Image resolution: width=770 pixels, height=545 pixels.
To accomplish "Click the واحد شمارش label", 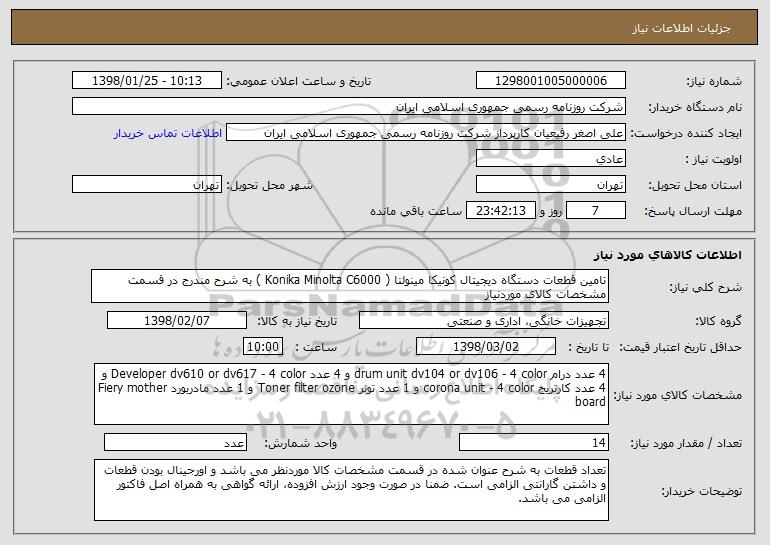I will pyautogui.click(x=301, y=443).
